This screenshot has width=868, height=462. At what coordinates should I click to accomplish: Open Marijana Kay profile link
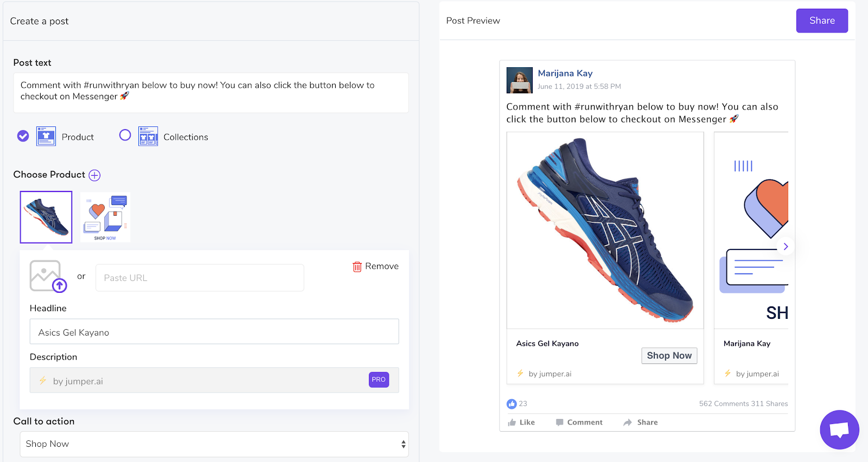coord(565,73)
